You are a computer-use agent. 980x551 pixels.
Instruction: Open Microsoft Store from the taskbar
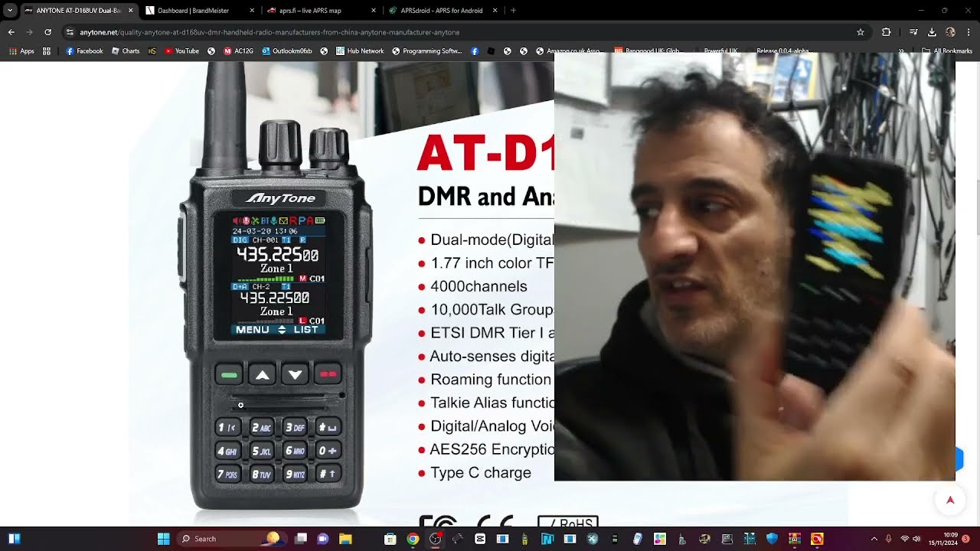(390, 539)
